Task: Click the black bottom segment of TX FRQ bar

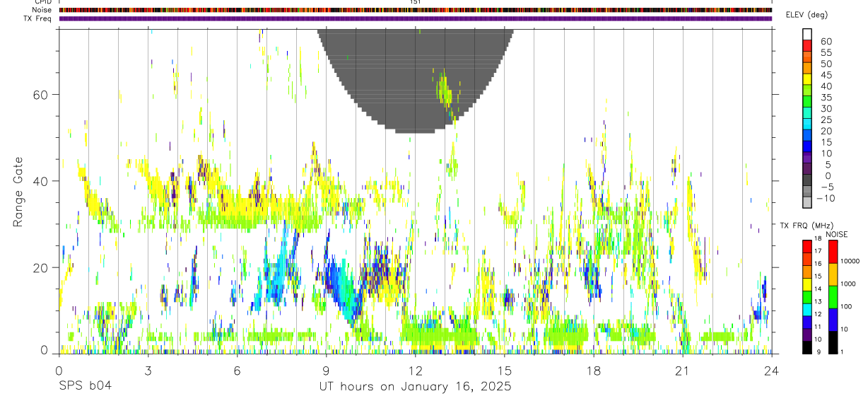Action: [x=807, y=347]
